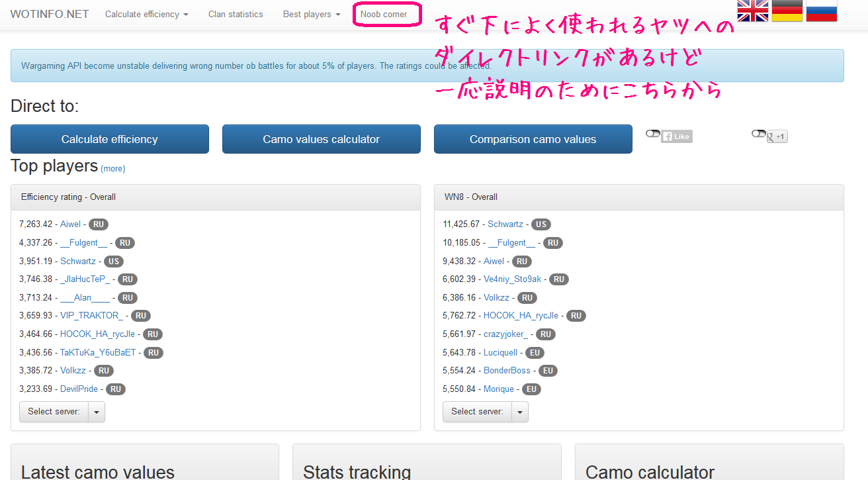This screenshot has height=480, width=868.
Task: Open Select server dropdown arrow under WN8
Action: [520, 412]
